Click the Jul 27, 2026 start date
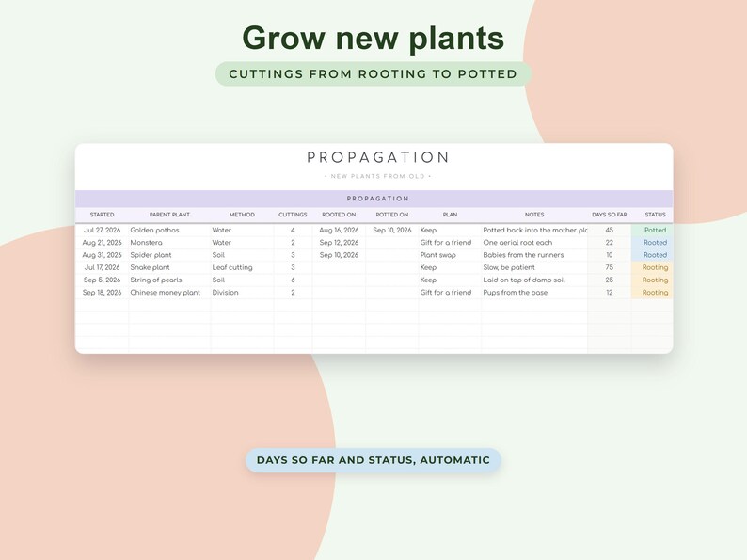 pyautogui.click(x=102, y=230)
